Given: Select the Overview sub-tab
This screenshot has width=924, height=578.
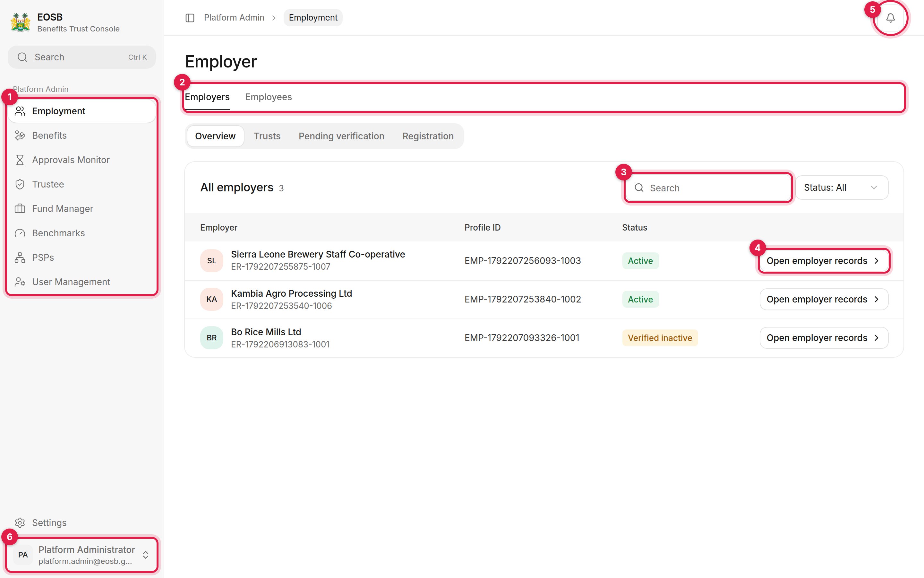Looking at the screenshot, I should click(215, 136).
